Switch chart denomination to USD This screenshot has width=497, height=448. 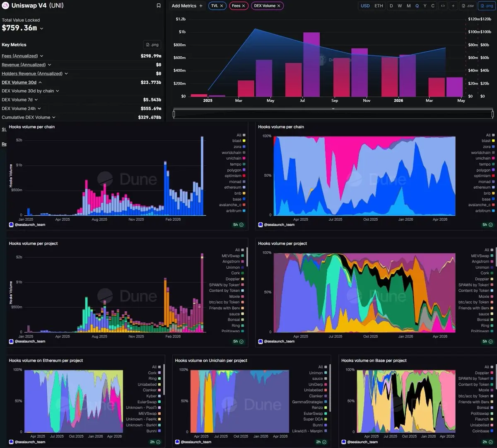coord(365,6)
